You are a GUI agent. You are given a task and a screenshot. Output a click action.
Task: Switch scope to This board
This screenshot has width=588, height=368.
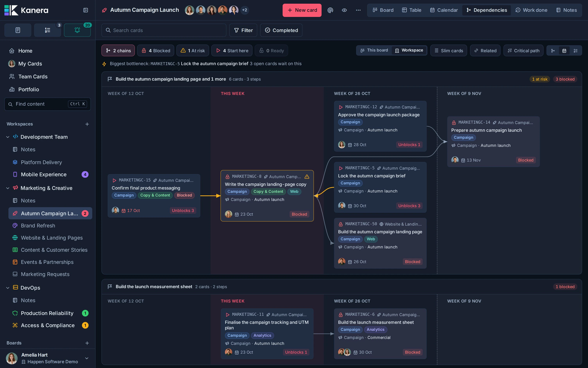tap(374, 50)
